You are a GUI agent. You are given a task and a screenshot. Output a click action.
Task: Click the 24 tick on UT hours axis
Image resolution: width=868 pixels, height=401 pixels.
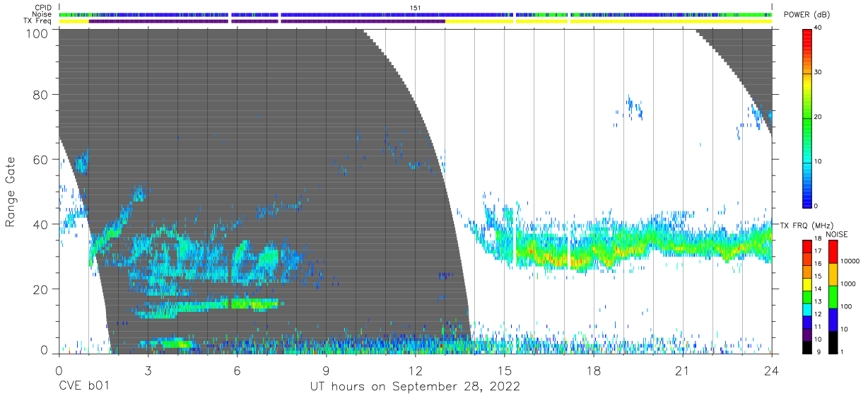pyautogui.click(x=771, y=370)
